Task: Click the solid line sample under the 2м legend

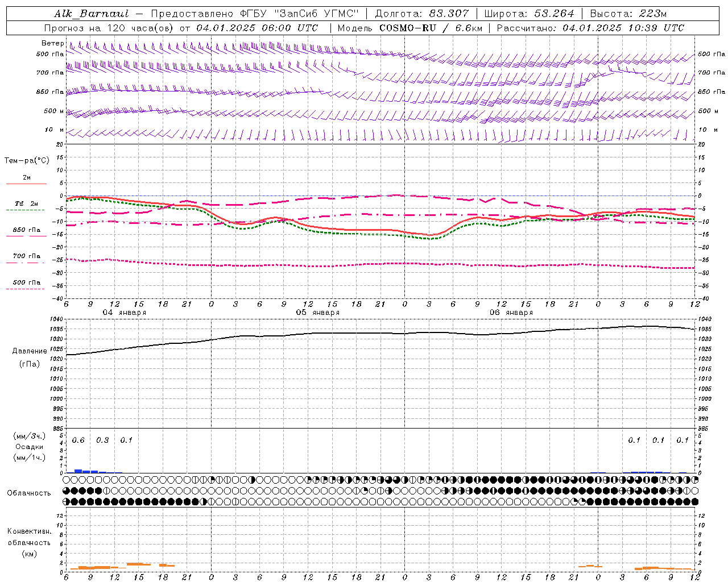Action: (x=26, y=184)
